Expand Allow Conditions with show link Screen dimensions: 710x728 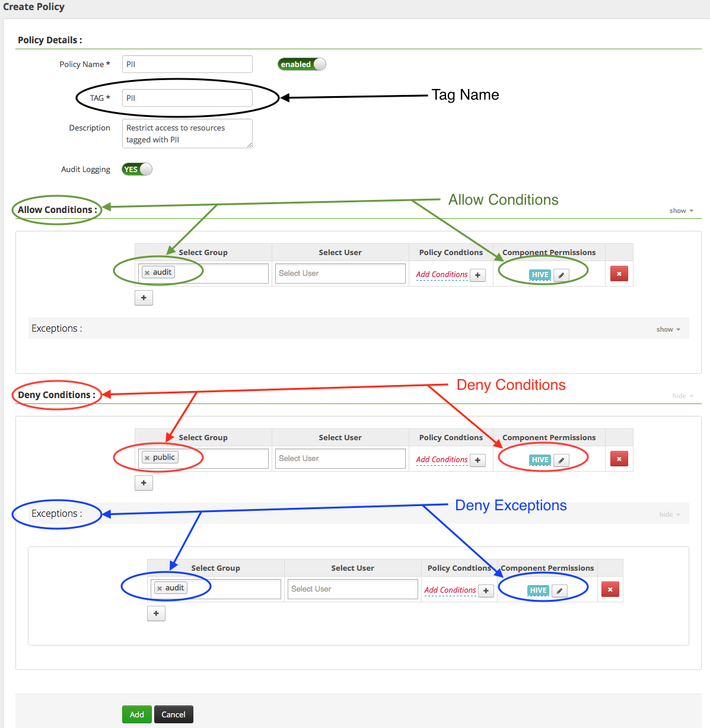coord(680,211)
